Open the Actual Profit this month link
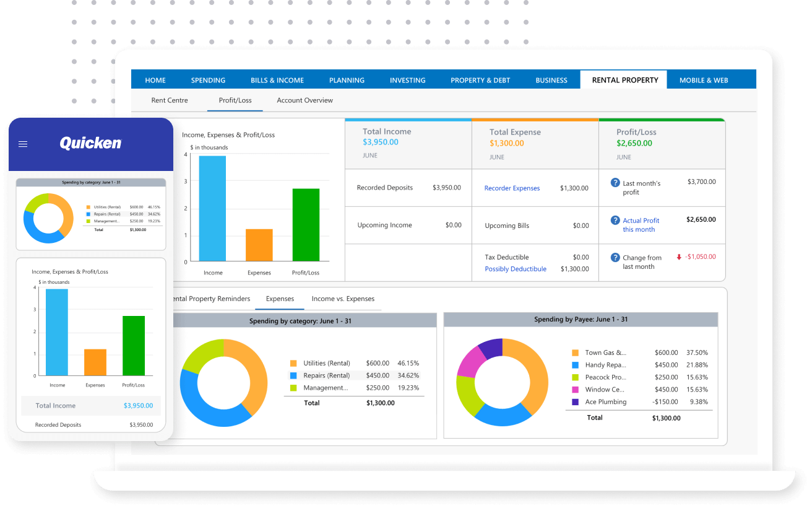Image resolution: width=812 pixels, height=508 pixels. [641, 225]
